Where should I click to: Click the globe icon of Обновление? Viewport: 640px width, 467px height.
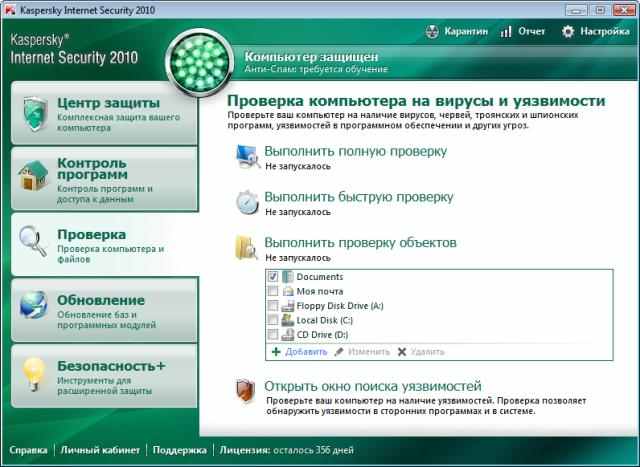[x=33, y=305]
